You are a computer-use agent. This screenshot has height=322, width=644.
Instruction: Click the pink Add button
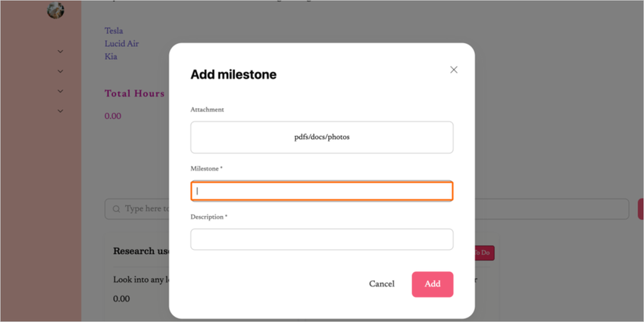432,284
